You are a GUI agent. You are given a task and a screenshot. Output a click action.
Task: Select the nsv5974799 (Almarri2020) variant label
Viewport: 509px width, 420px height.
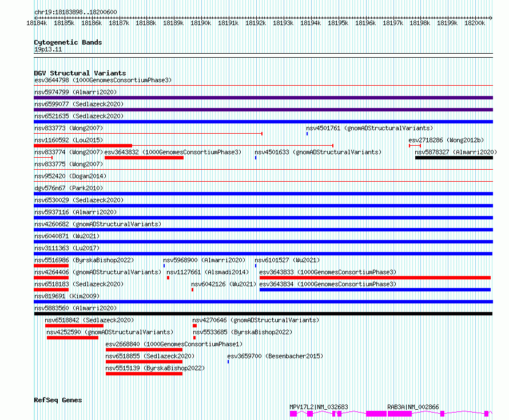point(75,92)
